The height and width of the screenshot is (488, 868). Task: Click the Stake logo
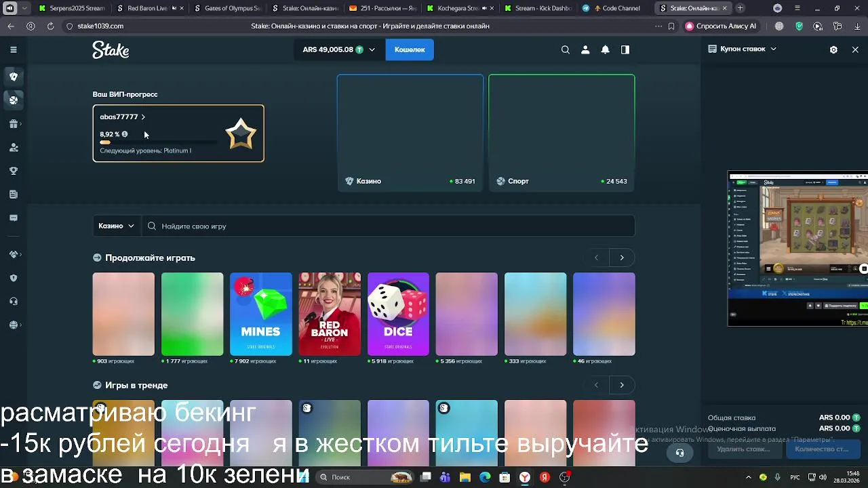point(111,49)
